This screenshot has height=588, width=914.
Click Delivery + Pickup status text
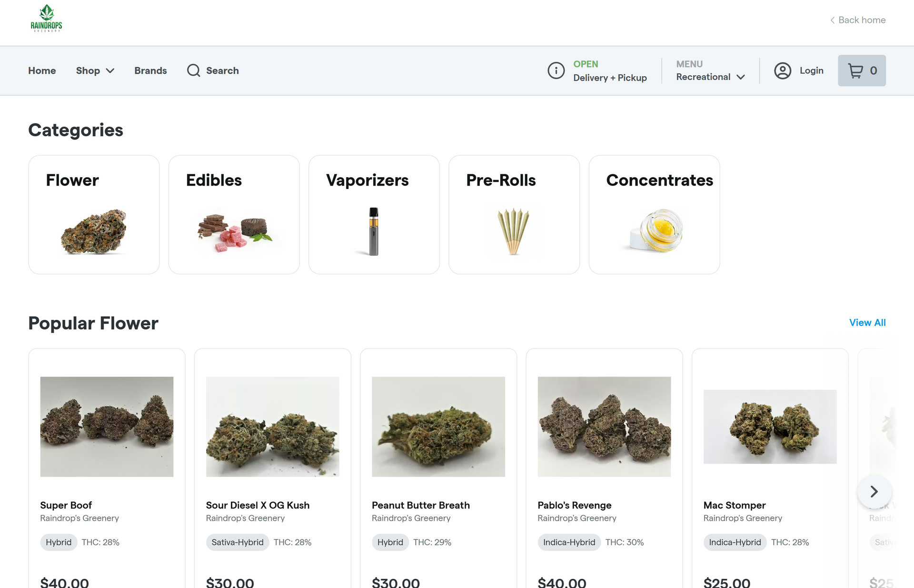pos(610,78)
